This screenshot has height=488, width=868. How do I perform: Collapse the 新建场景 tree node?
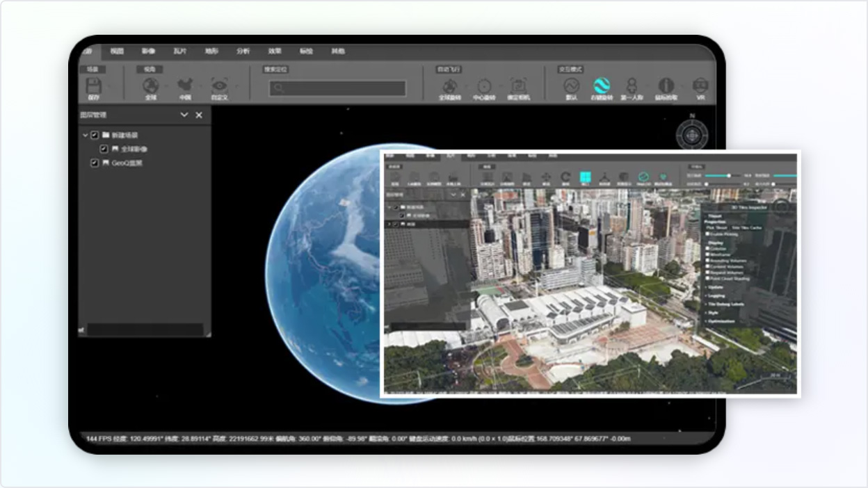point(86,136)
